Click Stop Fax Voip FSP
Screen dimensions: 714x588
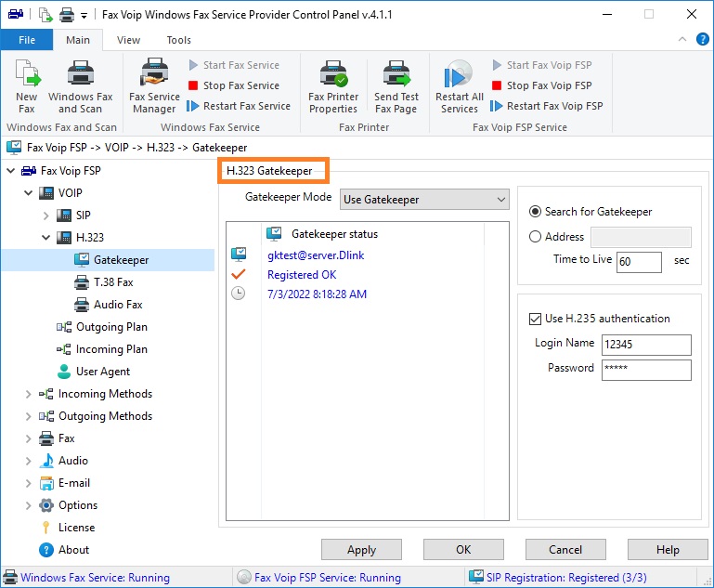pyautogui.click(x=542, y=85)
